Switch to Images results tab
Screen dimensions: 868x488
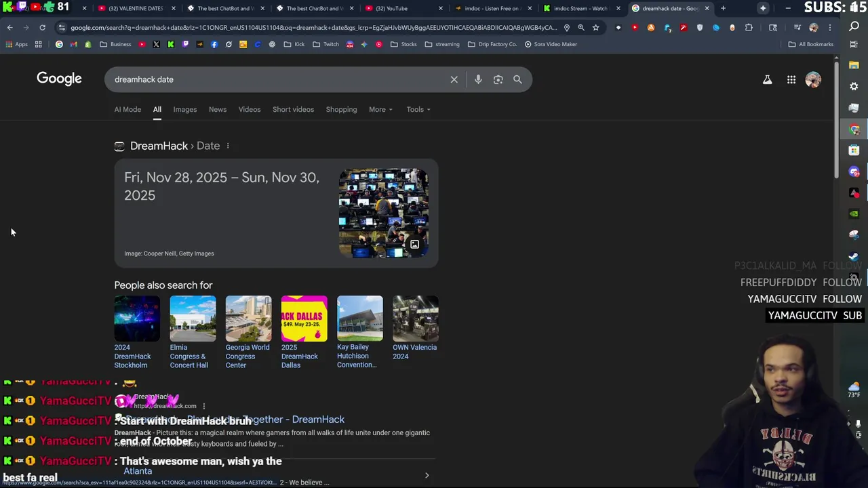click(x=184, y=109)
